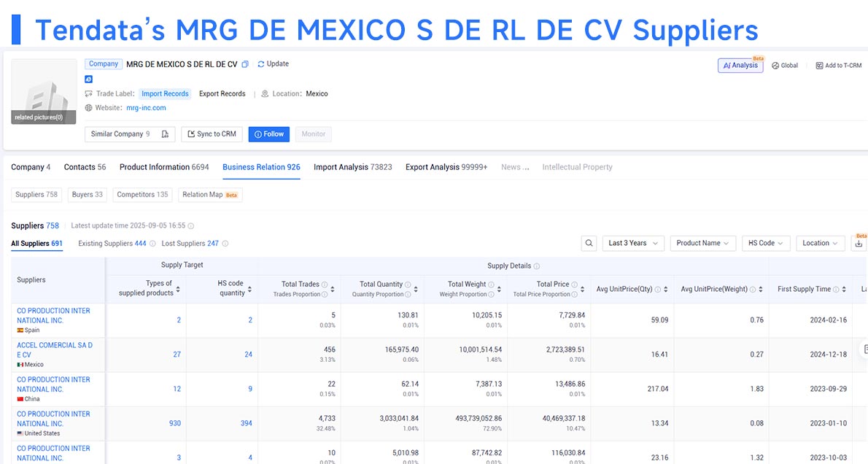Click the info icon next to Total Trades

pos(325,285)
